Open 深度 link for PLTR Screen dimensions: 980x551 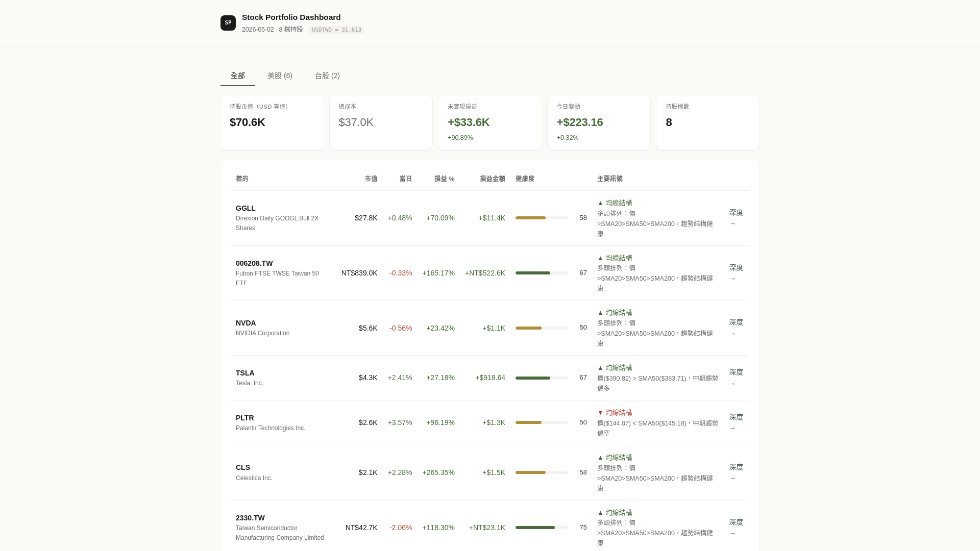tap(736, 422)
